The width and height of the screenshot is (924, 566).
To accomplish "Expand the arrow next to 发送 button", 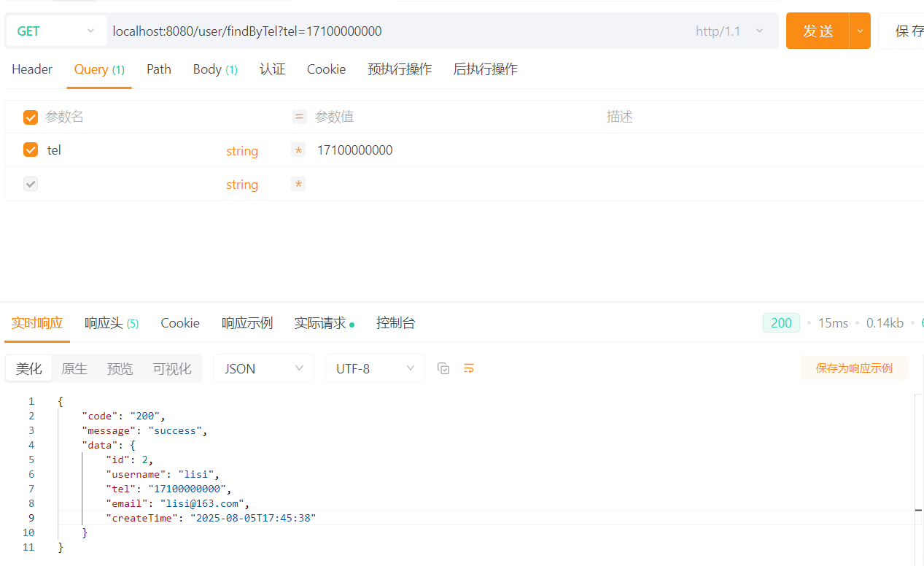I will click(x=860, y=31).
